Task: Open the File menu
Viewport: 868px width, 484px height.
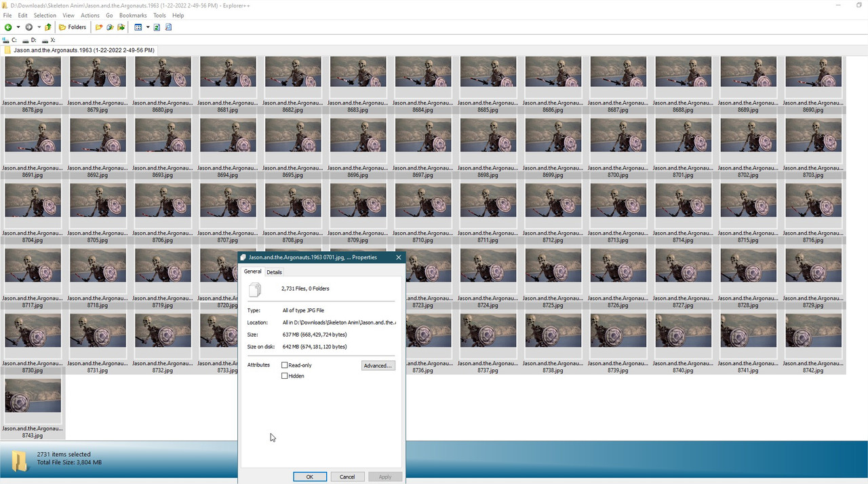Action: click(7, 15)
